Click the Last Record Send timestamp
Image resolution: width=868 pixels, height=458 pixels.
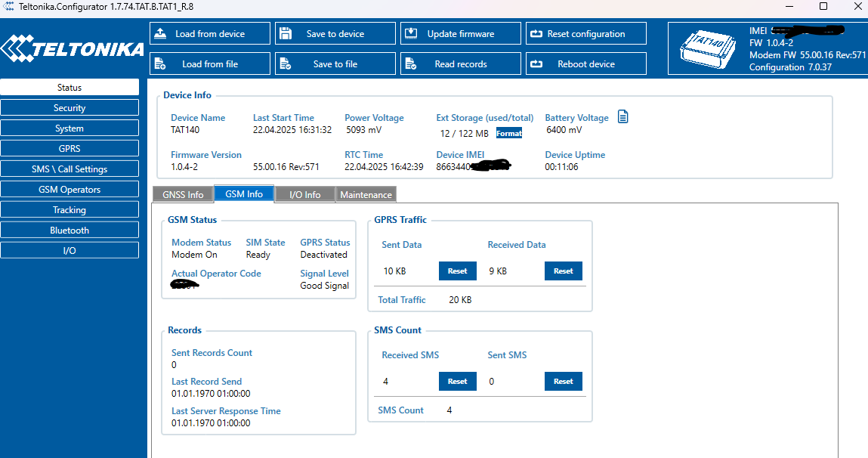click(x=211, y=394)
